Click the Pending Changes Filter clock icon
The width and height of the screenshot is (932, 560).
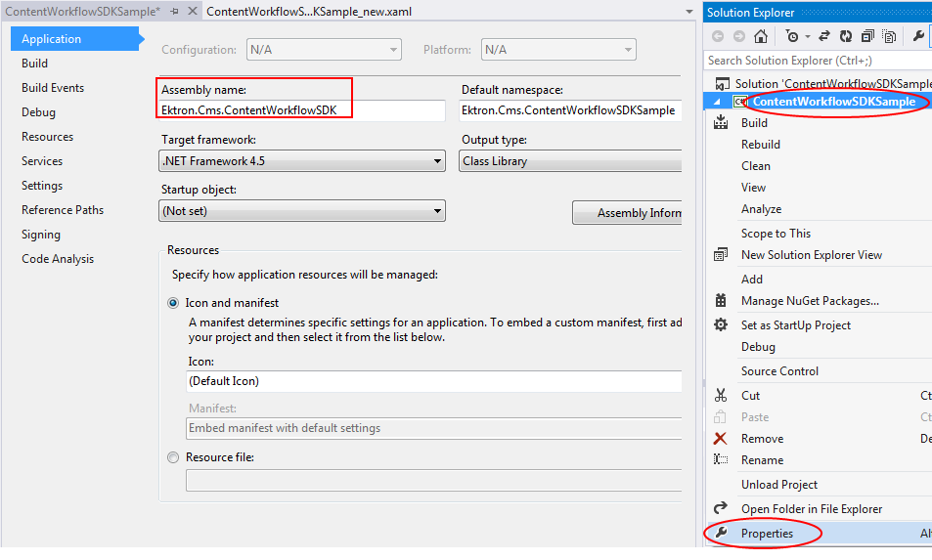(792, 37)
